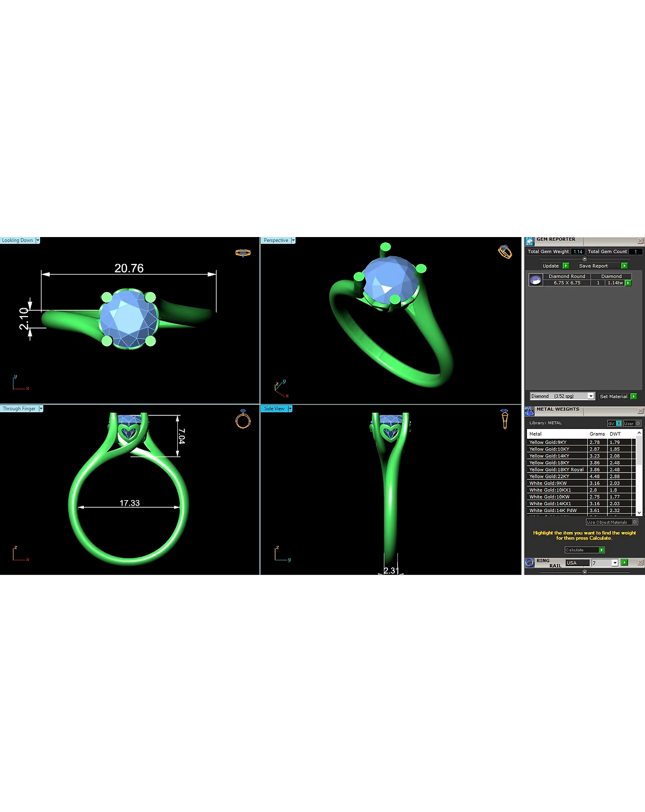Click green arrow next to 1.14tw
This screenshot has height=812, width=645.
(628, 283)
